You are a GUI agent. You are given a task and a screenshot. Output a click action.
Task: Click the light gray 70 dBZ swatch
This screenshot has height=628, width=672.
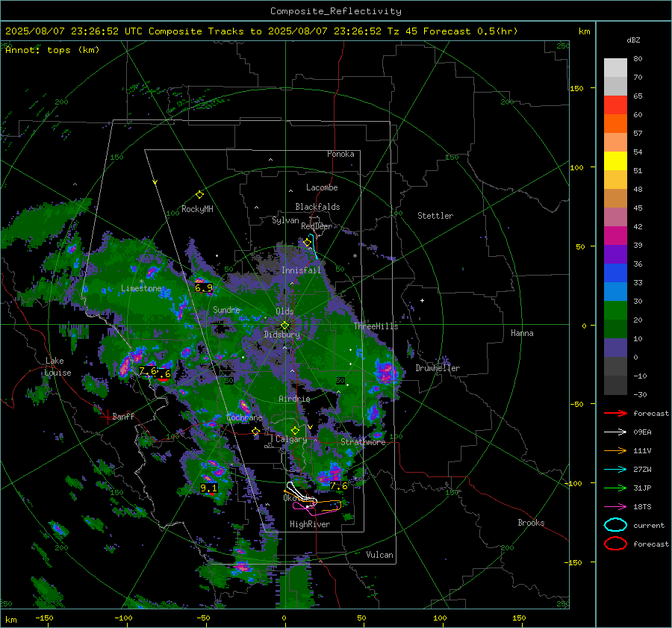[615, 86]
